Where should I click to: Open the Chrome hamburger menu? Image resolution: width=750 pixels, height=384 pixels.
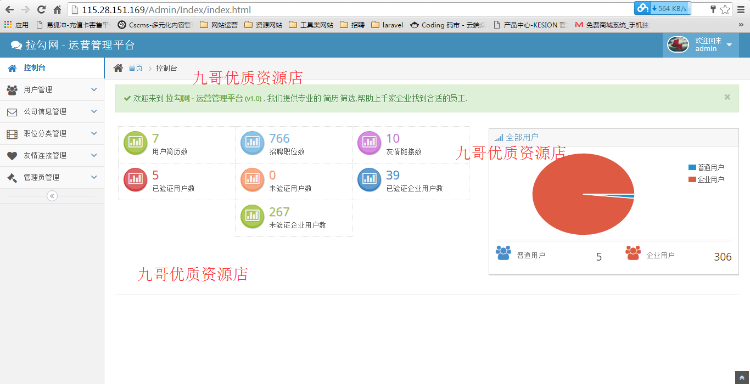click(740, 9)
